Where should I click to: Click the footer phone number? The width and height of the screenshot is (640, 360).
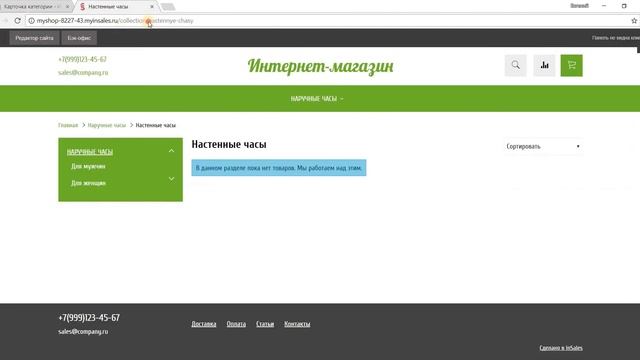(x=89, y=318)
